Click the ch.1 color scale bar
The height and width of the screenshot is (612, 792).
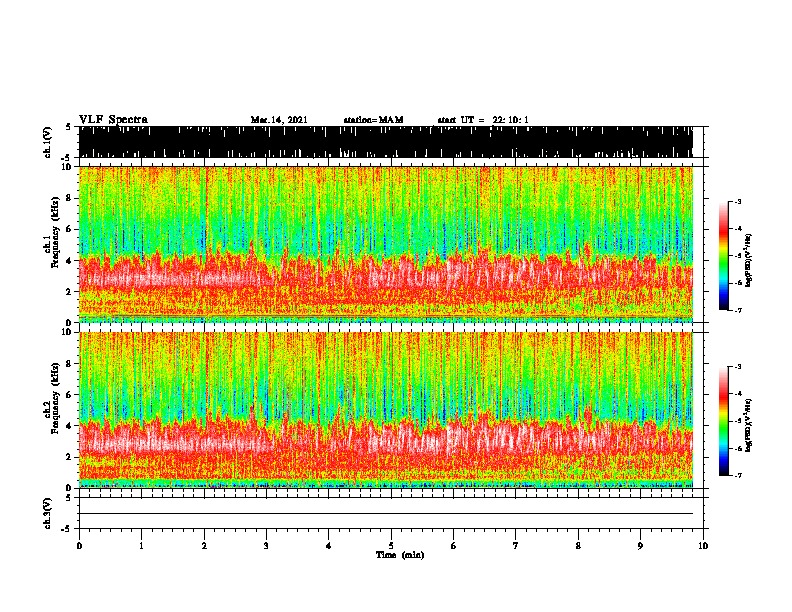point(723,256)
